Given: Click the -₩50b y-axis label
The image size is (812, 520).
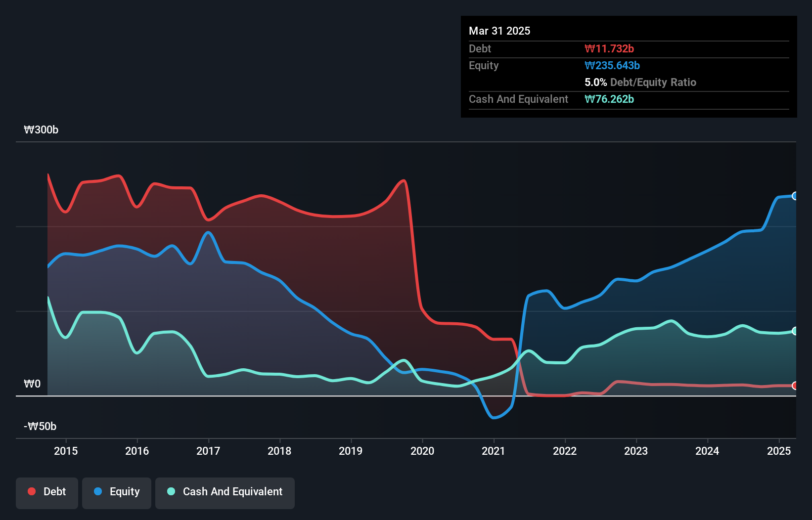Looking at the screenshot, I should point(40,427).
